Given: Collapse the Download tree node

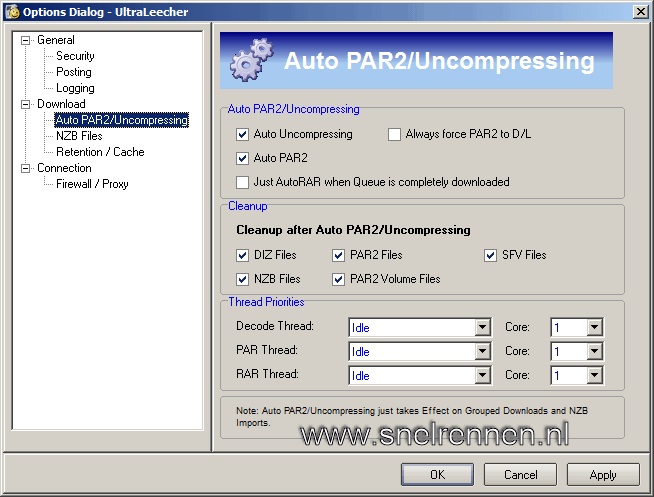Looking at the screenshot, I should click(25, 104).
